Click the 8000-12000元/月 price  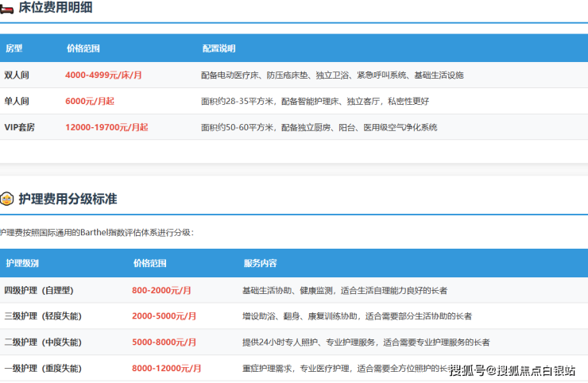coord(166,369)
